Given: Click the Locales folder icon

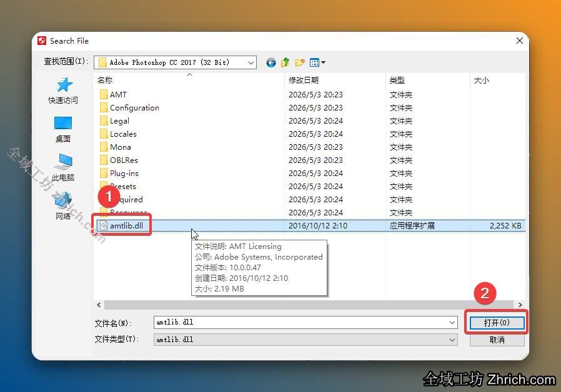Looking at the screenshot, I should coord(104,134).
